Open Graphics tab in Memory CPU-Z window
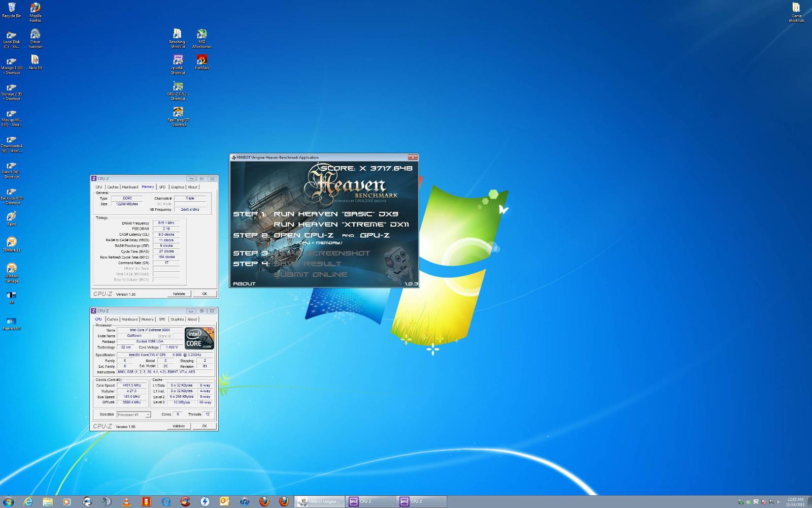The width and height of the screenshot is (812, 508). tap(177, 187)
